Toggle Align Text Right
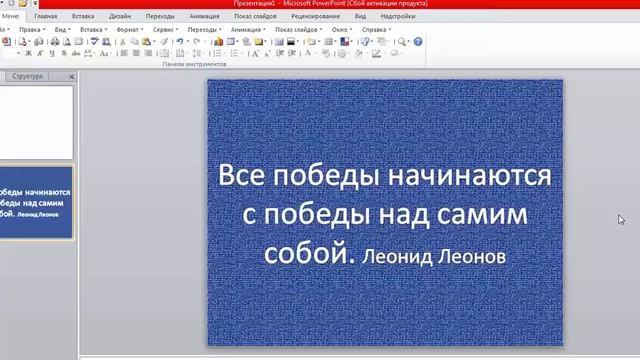640x360 pixels. [x=149, y=53]
